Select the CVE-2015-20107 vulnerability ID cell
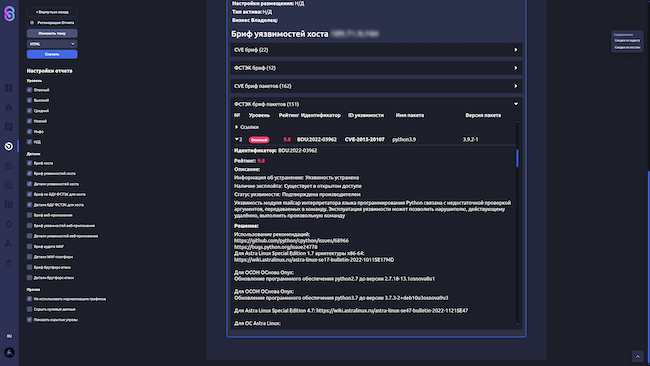This screenshot has width=650, height=366. pos(364,140)
